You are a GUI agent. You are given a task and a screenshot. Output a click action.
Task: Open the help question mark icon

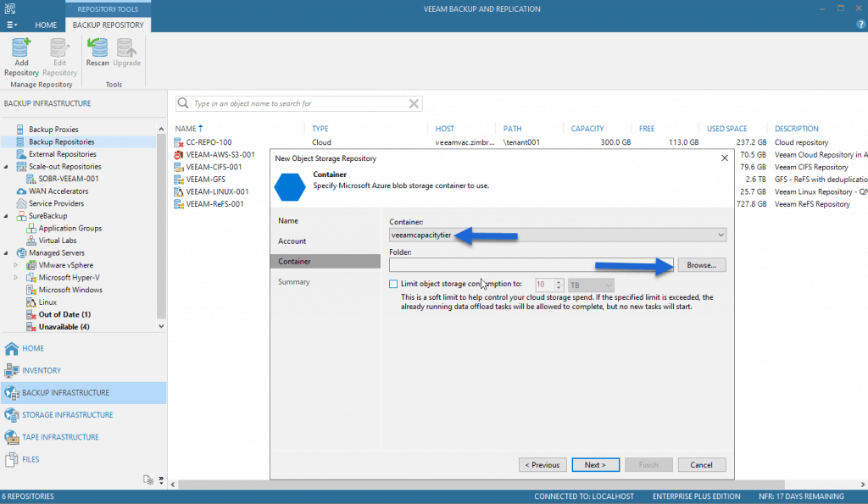point(861,25)
